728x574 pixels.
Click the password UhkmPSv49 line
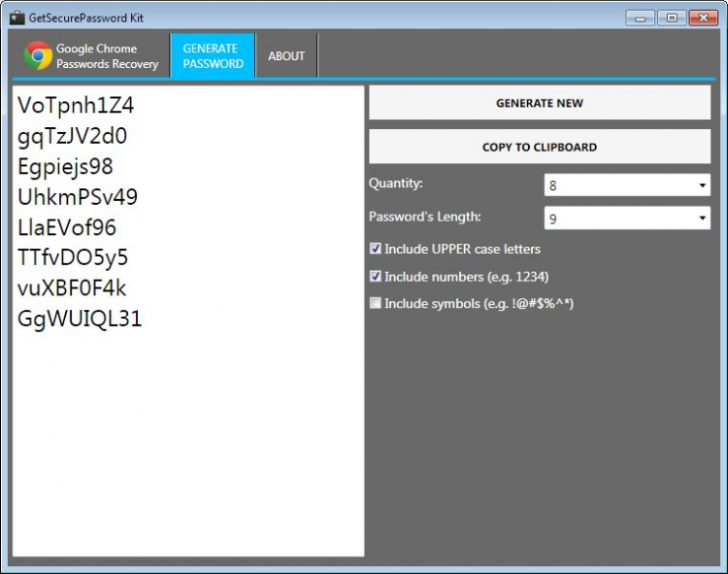78,197
